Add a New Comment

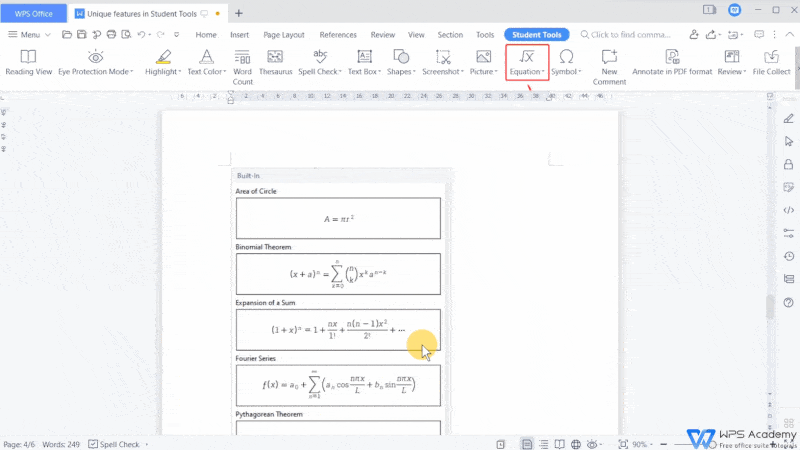click(x=609, y=67)
